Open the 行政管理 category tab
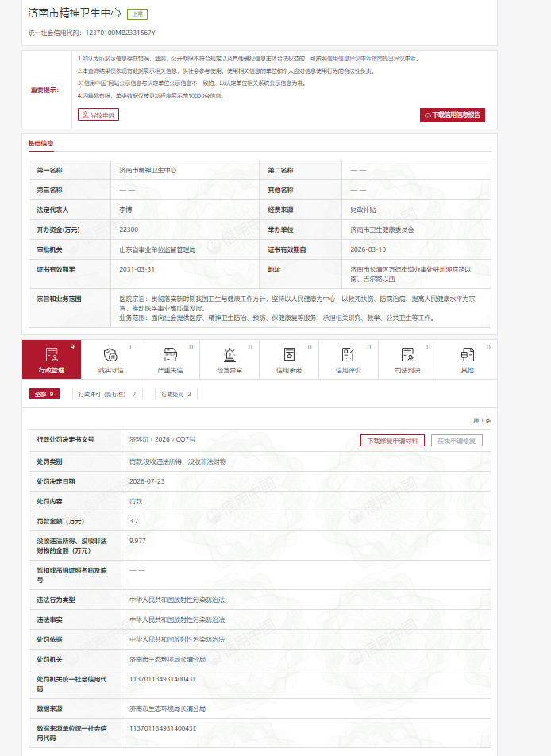The image size is (551, 756). pos(52,359)
